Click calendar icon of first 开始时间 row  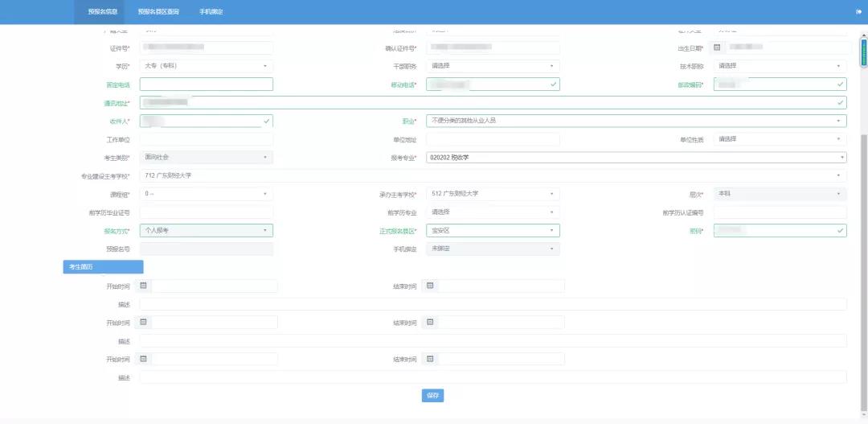pos(144,286)
